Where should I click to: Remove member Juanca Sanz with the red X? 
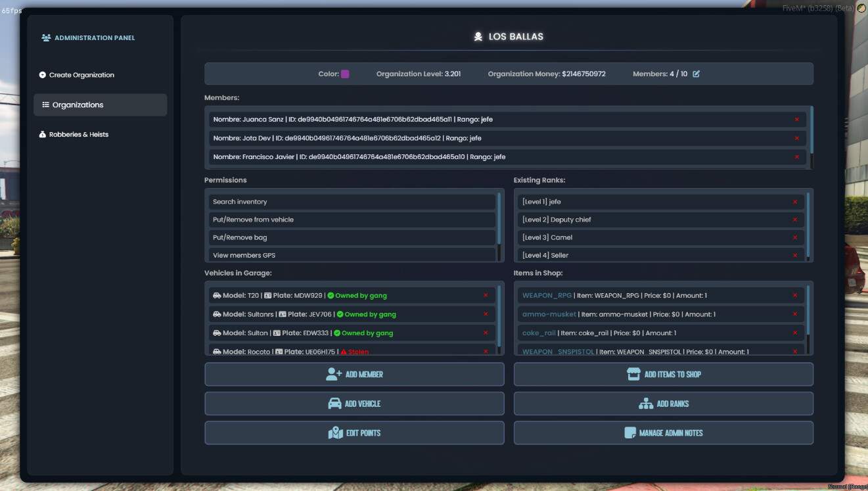[796, 119]
